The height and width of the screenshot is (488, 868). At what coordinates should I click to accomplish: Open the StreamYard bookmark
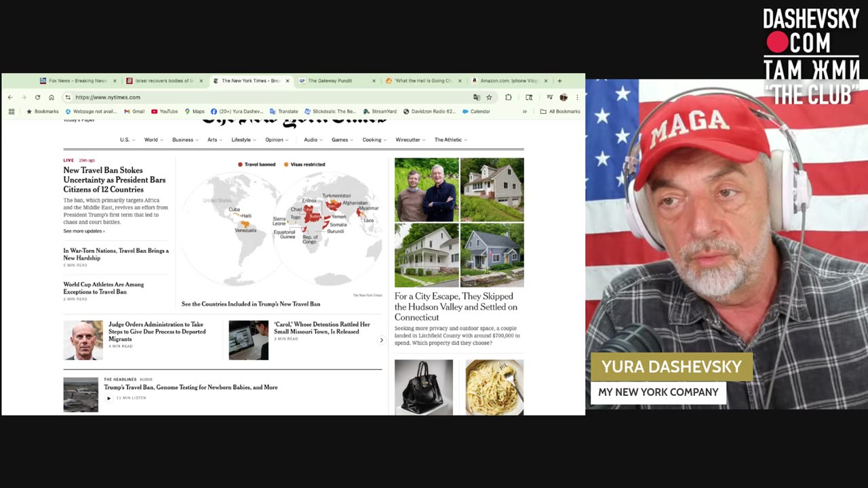[x=380, y=111]
